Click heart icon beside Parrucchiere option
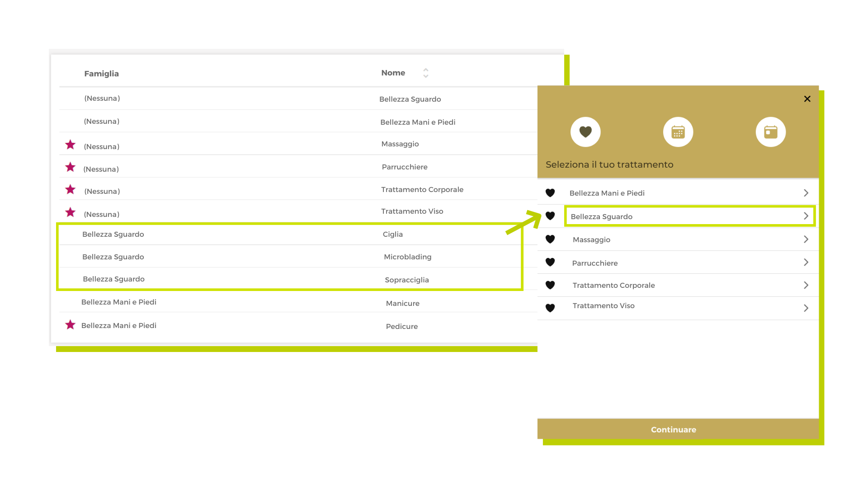Image resolution: width=868 pixels, height=488 pixels. point(550,262)
